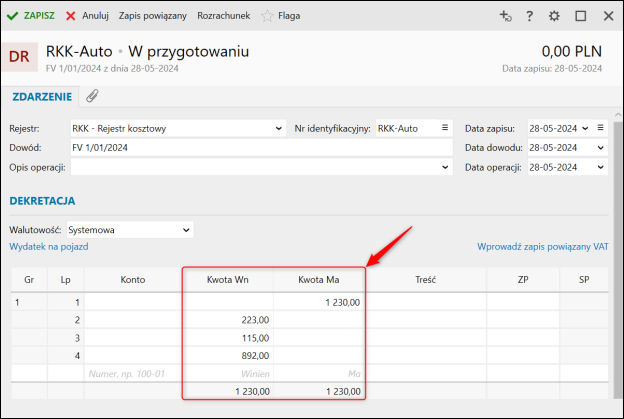This screenshot has height=419, width=624.
Task: Open Zapis powiązany from the toolbar
Action: pos(152,16)
